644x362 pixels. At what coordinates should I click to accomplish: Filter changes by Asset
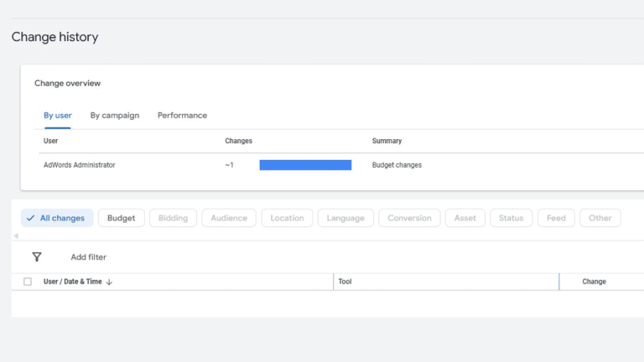pos(465,218)
